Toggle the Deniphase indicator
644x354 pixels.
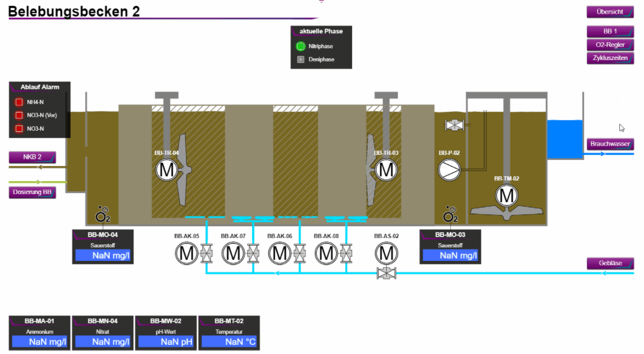pos(301,59)
